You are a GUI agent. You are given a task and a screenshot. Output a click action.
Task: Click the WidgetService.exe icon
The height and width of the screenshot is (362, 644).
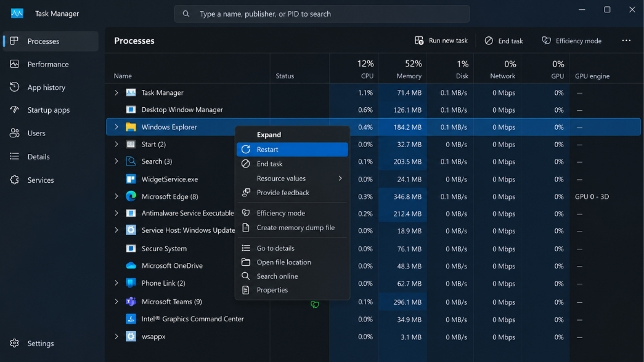coord(131,179)
